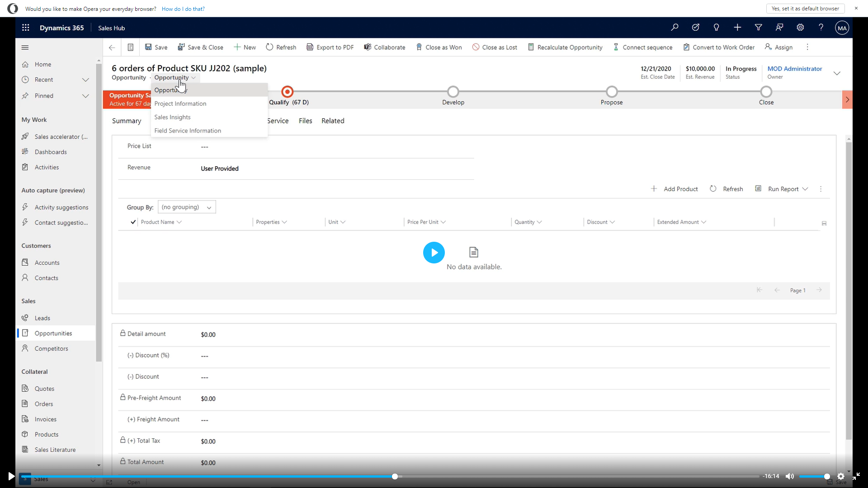Open the assistant lightbulb icon
Image resolution: width=868 pixels, height=488 pixels.
pyautogui.click(x=716, y=28)
